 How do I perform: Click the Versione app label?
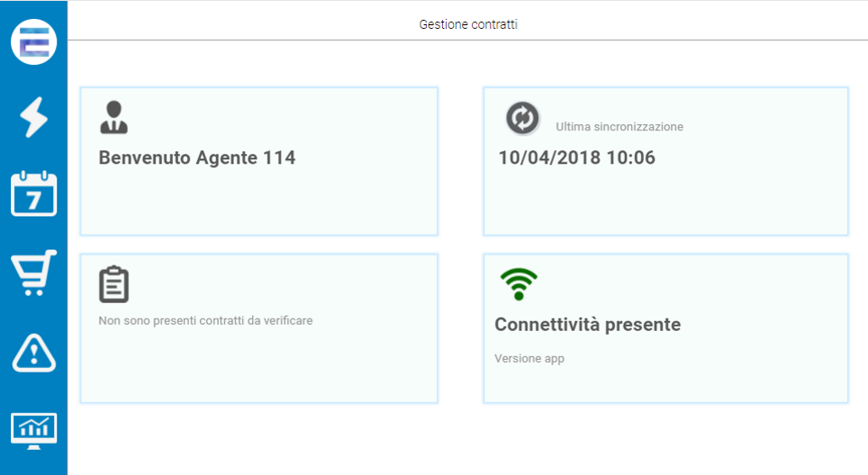click(529, 359)
